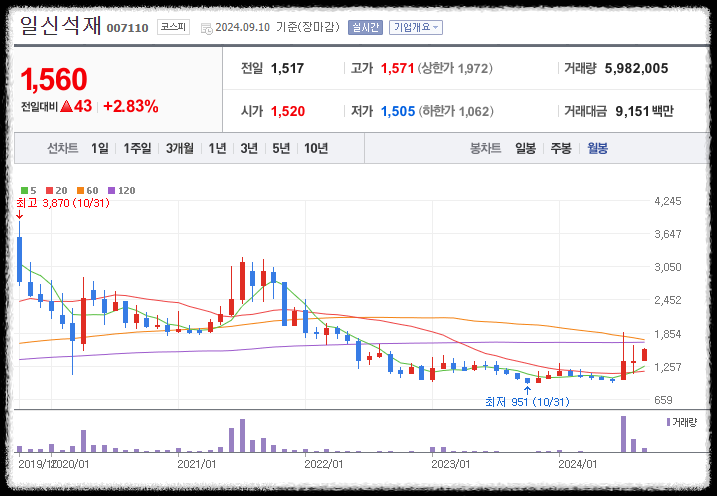The image size is (717, 496).
Task: Show the 5년 line chart
Action: tap(281, 148)
